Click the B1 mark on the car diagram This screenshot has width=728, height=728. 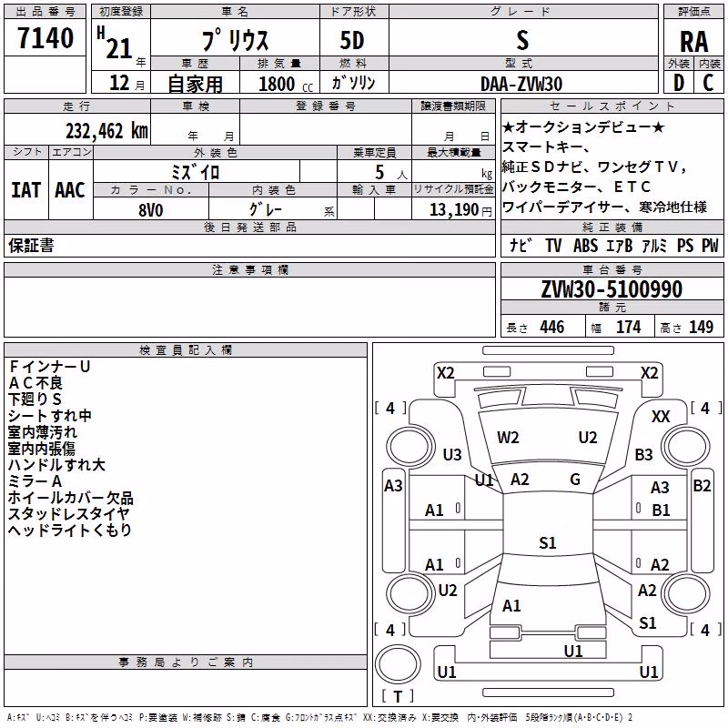point(661,511)
